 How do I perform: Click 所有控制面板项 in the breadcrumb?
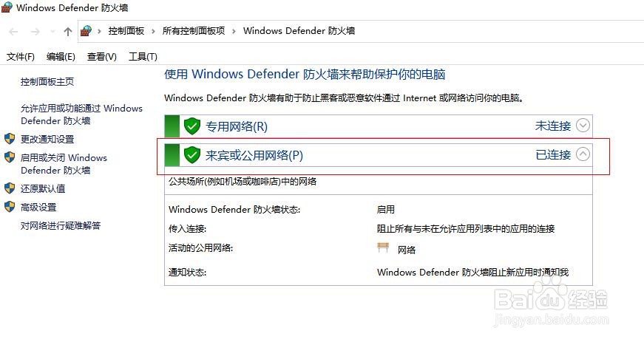(x=194, y=31)
